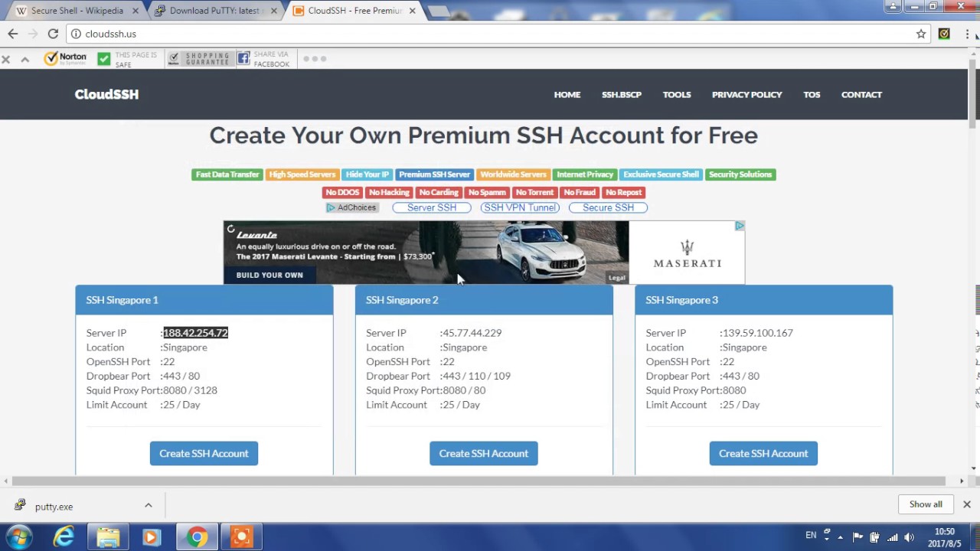Viewport: 980px width, 551px height.
Task: Click the 'Premium SSH Server' badge
Action: pos(434,174)
